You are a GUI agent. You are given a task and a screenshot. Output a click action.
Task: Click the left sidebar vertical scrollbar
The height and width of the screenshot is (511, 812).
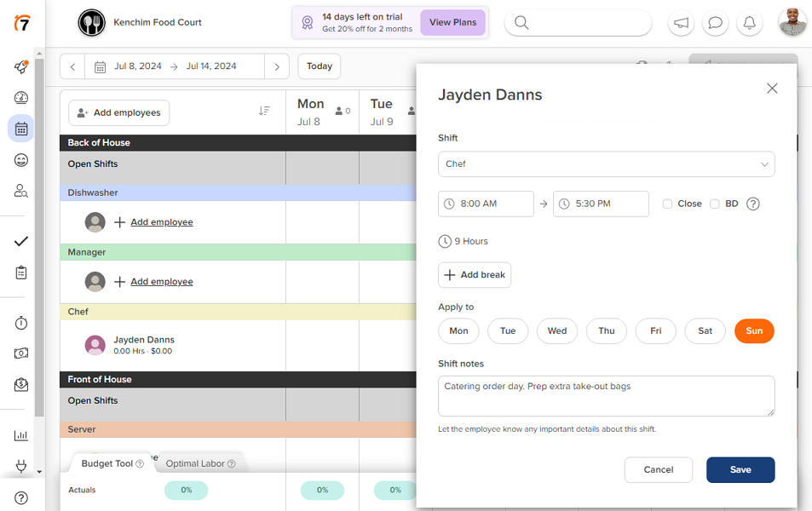(39, 237)
